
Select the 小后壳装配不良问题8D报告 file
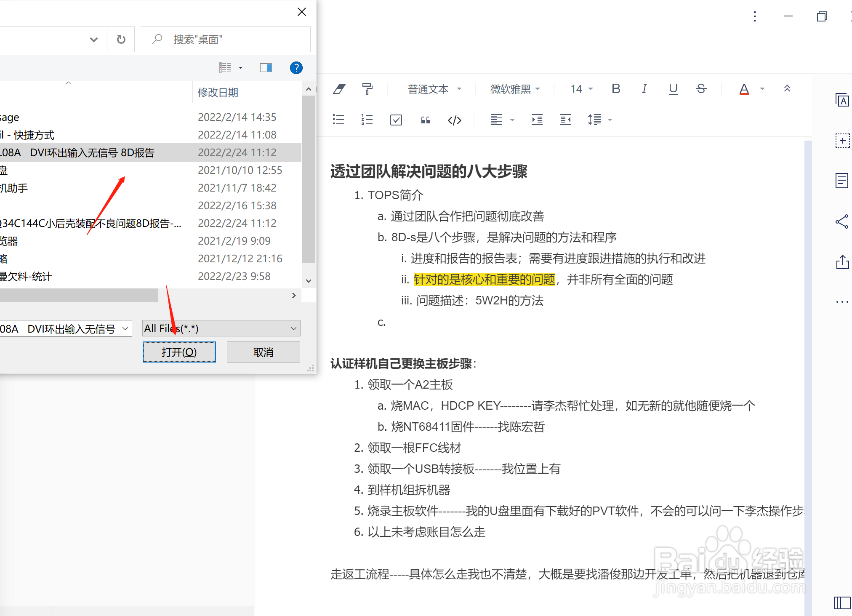click(151, 223)
